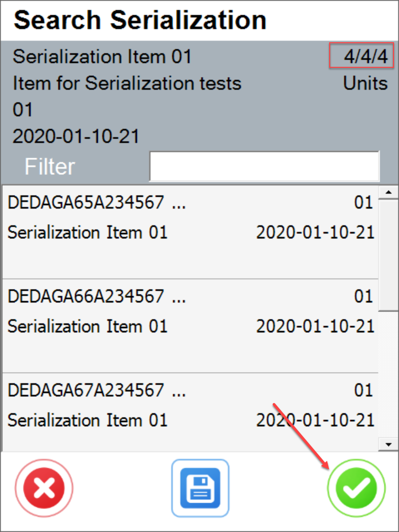Click the Serialization Item 01 header name
This screenshot has height=532, width=399.
[x=102, y=56]
